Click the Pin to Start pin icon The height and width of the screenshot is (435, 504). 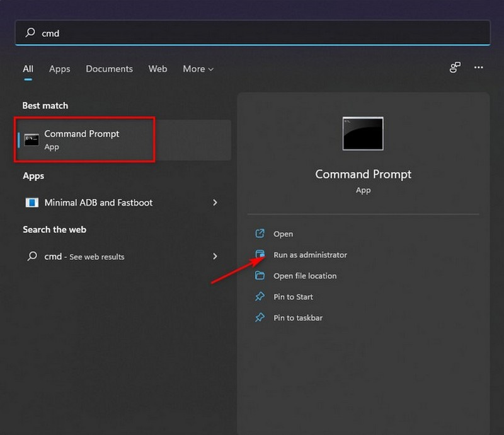[260, 296]
